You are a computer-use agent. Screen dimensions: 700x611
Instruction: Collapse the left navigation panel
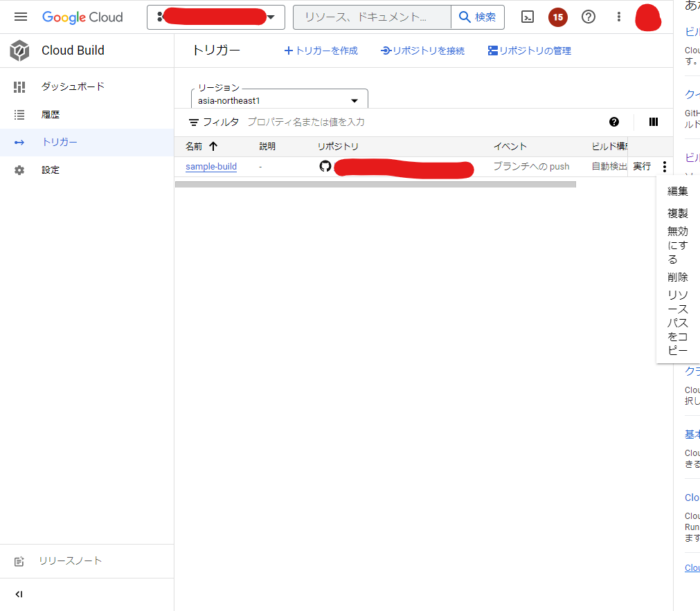pyautogui.click(x=19, y=594)
